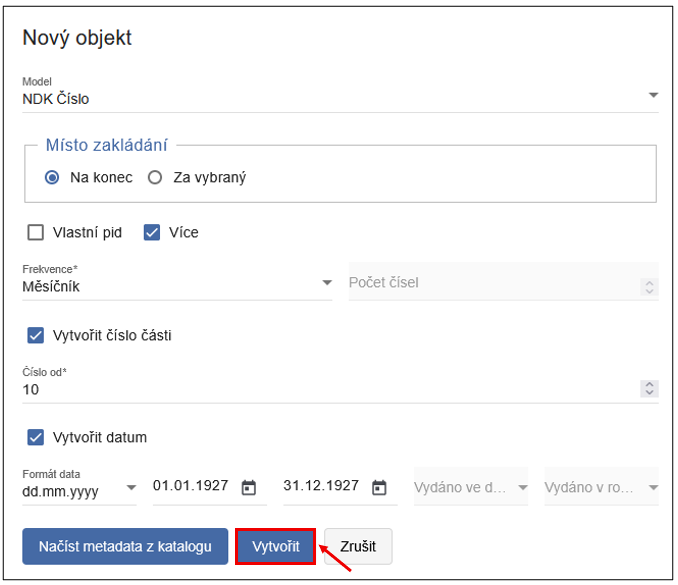This screenshot has height=585, width=678.
Task: Expand the Vydáno ve dnech dropdown
Action: (x=523, y=488)
